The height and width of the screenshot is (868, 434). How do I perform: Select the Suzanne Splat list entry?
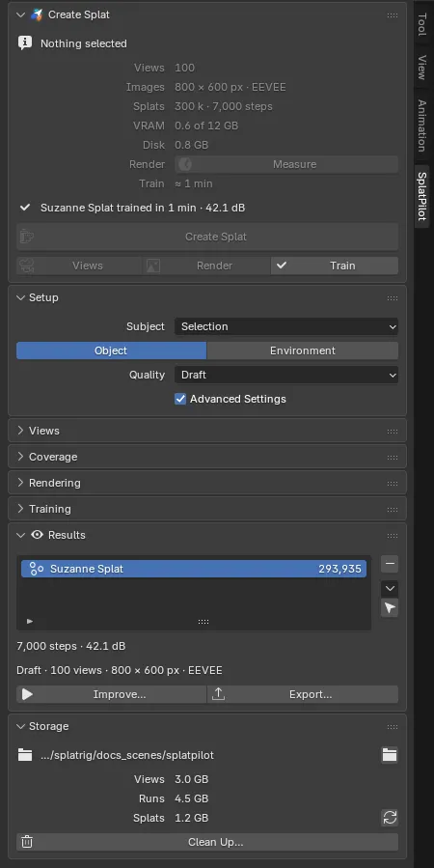[x=194, y=569]
